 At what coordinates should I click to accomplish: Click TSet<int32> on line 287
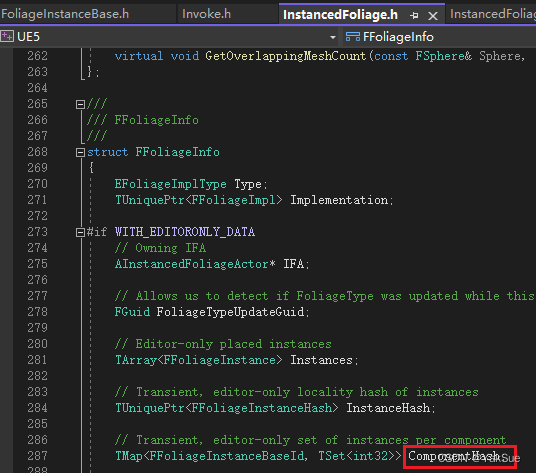(x=356, y=456)
